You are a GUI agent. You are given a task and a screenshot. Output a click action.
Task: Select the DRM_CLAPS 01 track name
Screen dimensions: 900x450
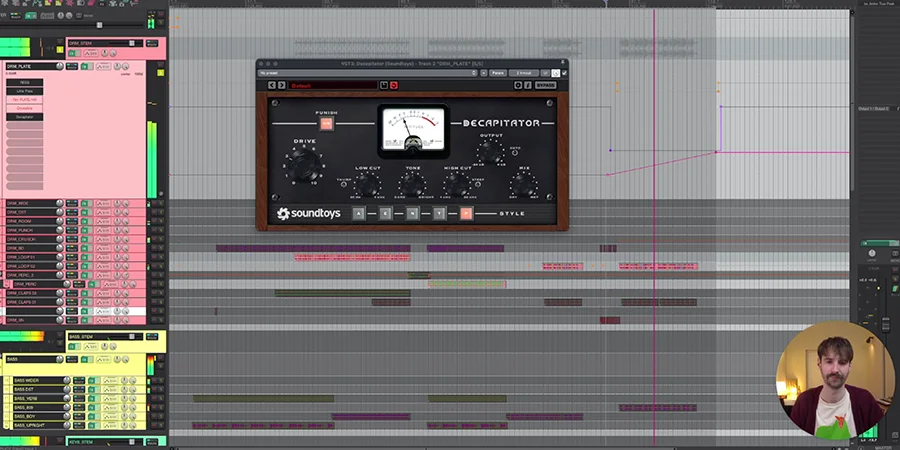click(x=22, y=302)
